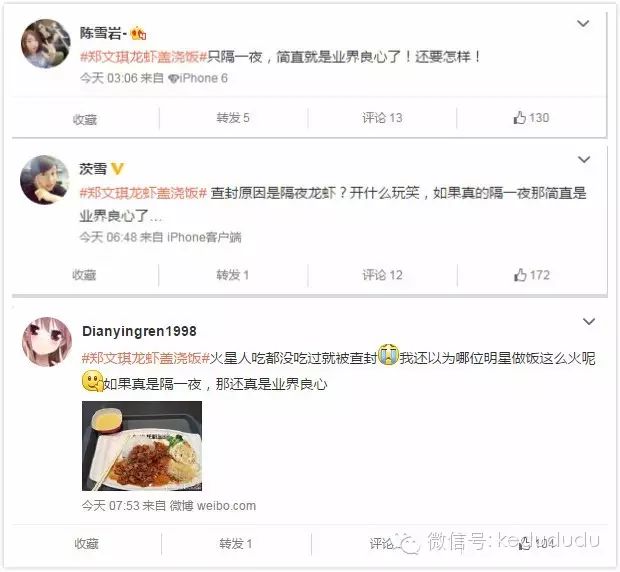Viewport: 620px width, 572px height.
Task: Favorite 陈雪岩's post with 收藏
Action: tap(85, 119)
